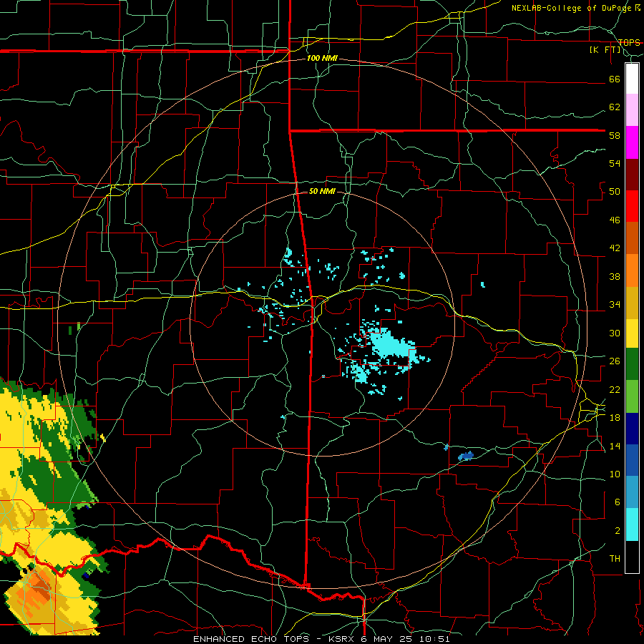Click the gold 38 kft legend swatch
The image size is (644, 644).
point(632,302)
